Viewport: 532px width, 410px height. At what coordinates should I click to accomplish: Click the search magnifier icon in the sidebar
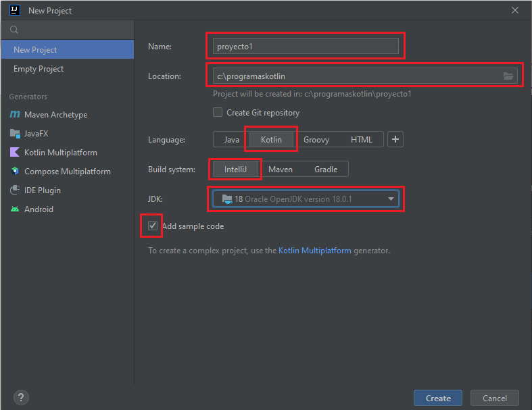click(14, 30)
